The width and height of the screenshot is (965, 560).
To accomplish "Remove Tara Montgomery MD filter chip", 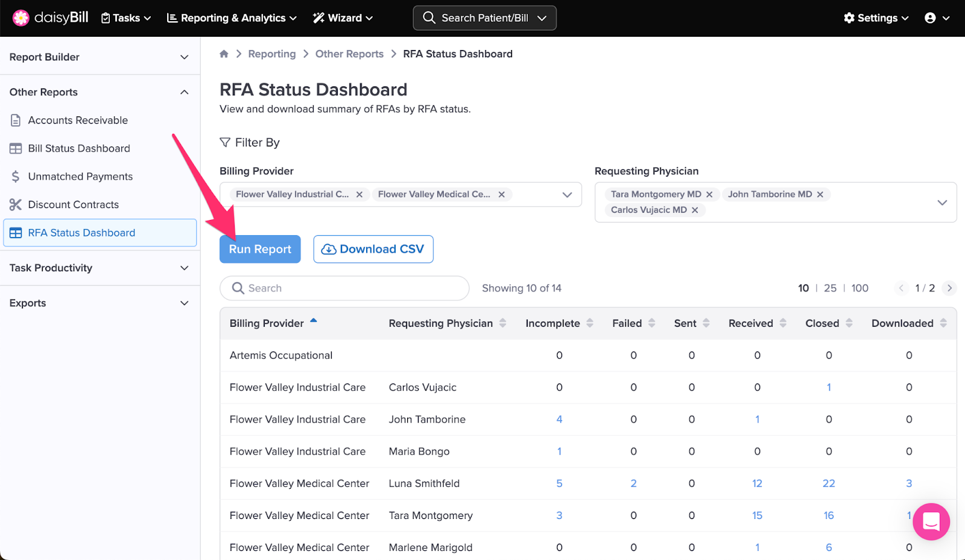I will point(709,194).
